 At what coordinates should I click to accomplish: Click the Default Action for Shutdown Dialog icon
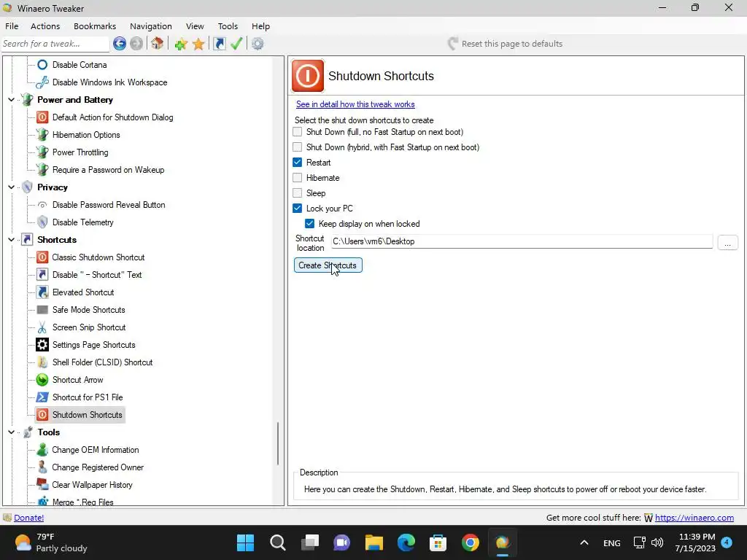(x=42, y=117)
